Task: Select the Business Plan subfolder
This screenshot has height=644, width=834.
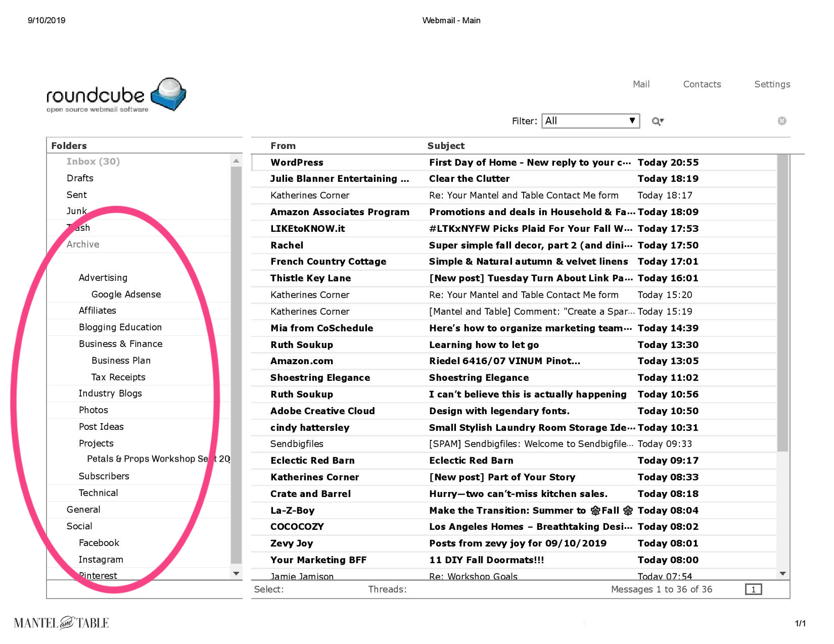Action: pyautogui.click(x=138, y=361)
